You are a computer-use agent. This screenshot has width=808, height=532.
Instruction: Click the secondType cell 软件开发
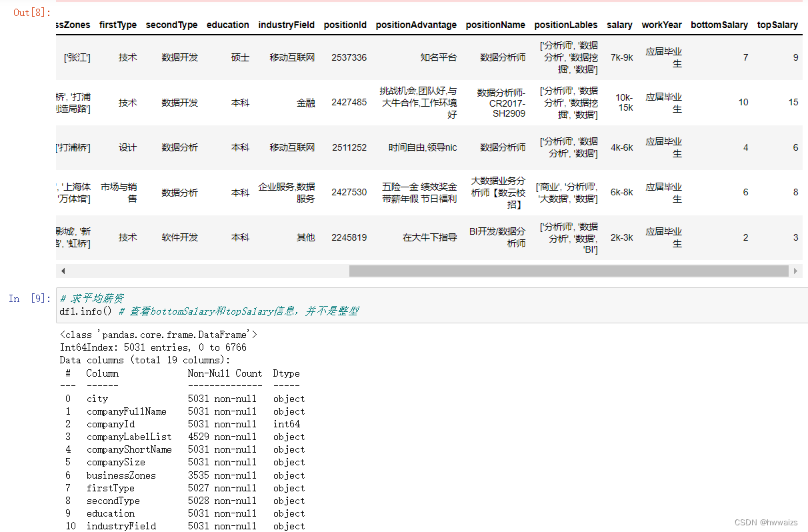click(180, 237)
